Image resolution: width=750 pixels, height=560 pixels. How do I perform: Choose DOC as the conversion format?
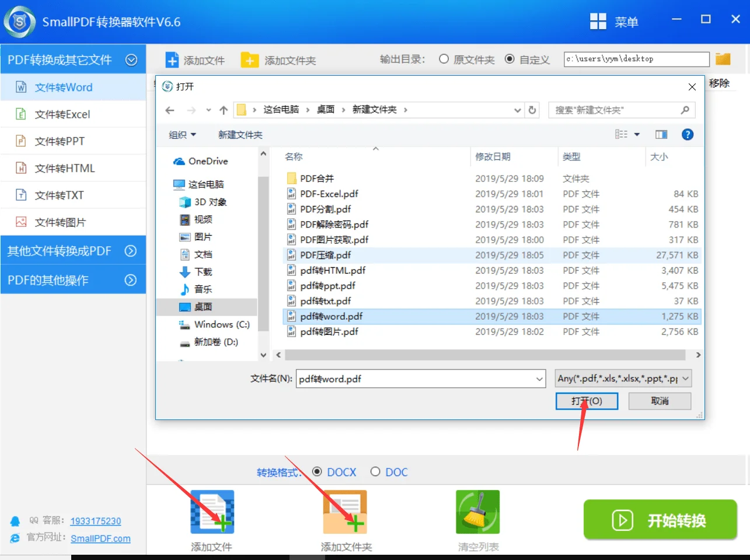376,472
